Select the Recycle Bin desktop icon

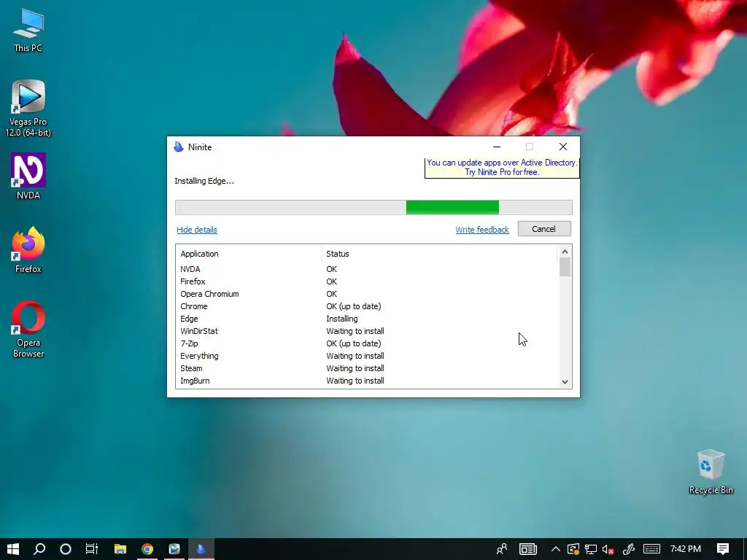[711, 472]
